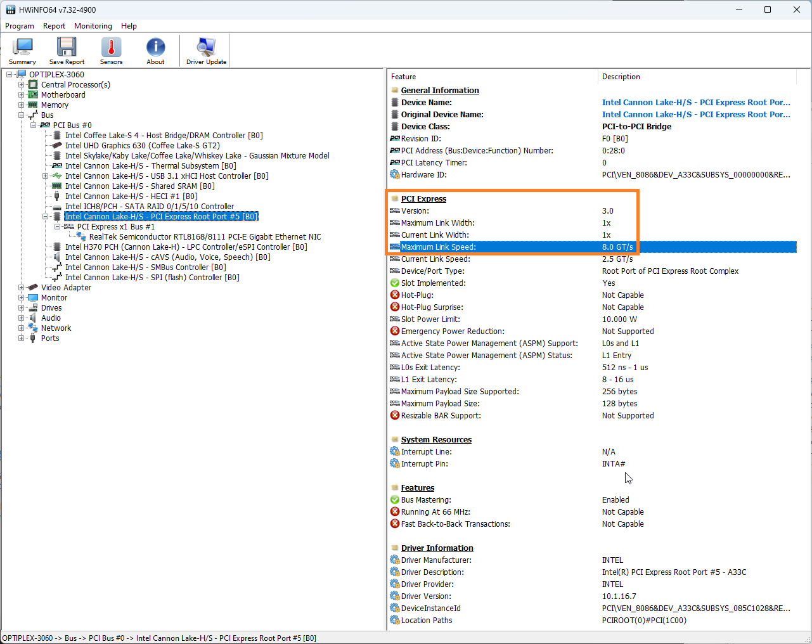The image size is (812, 644).
Task: Open the Program menu
Action: pyautogui.click(x=20, y=26)
